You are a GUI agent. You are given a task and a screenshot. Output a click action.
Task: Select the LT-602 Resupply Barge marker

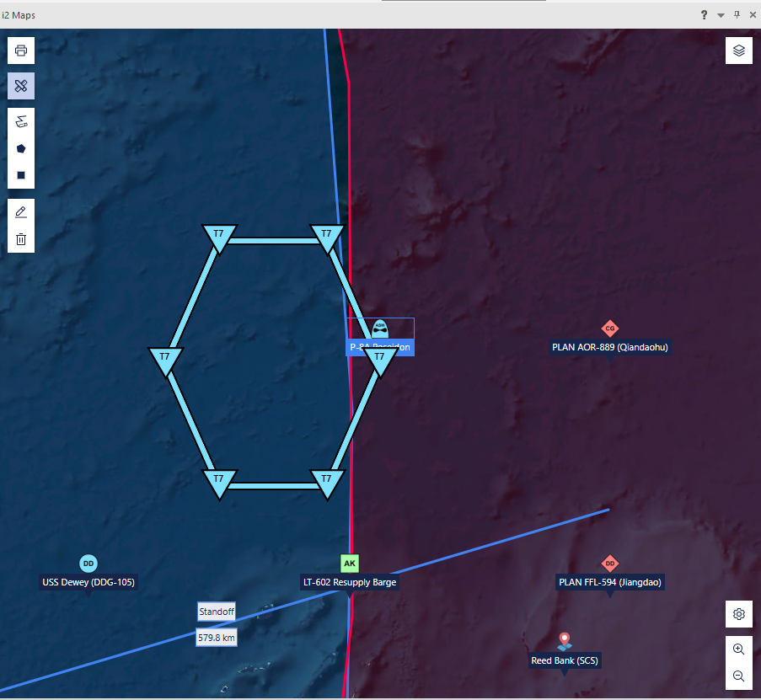pos(350,564)
